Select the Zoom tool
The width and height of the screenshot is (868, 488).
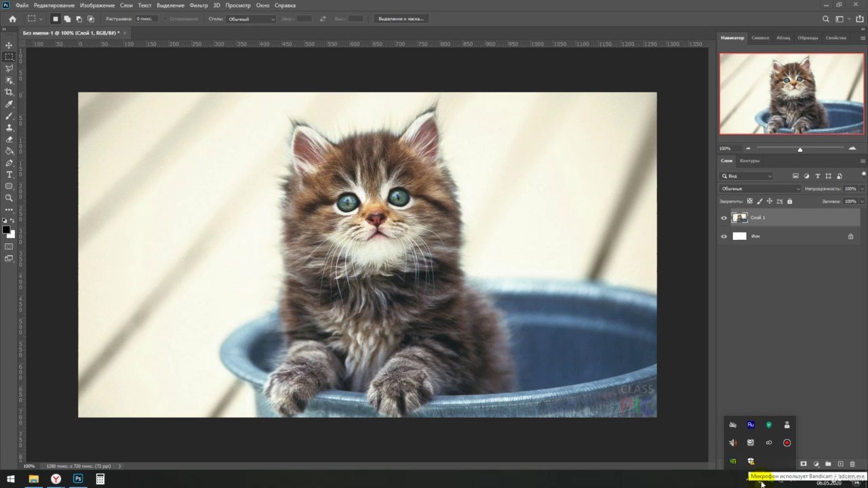pos(9,198)
